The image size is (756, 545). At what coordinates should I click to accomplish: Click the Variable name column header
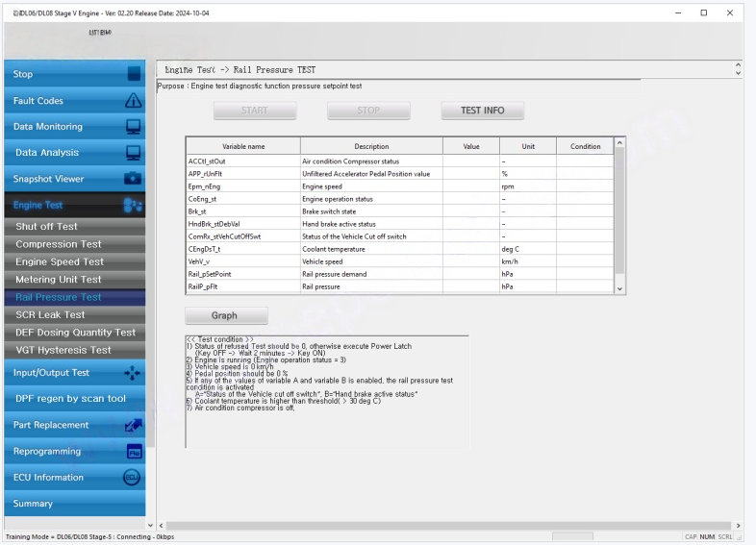coord(243,146)
